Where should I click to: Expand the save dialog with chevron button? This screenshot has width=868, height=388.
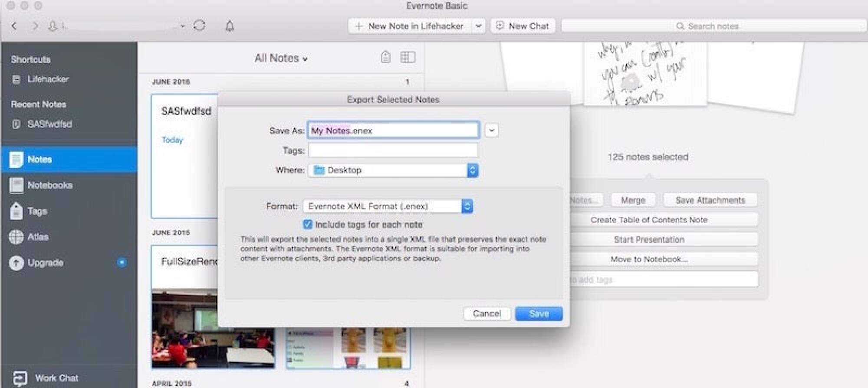(491, 130)
